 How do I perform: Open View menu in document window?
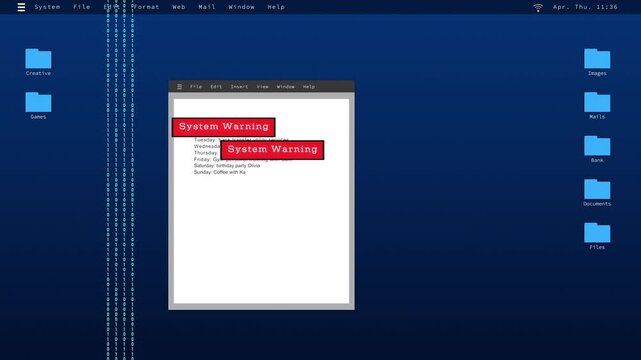tap(262, 87)
